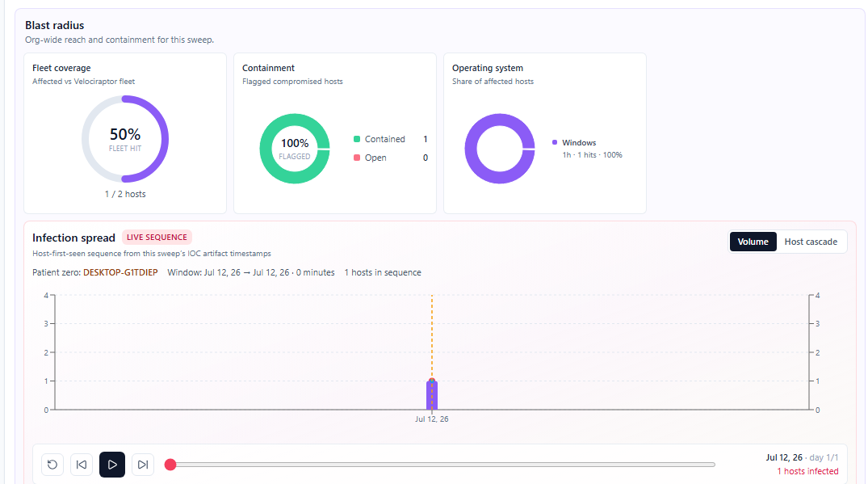Skip to previous day in sequence

point(82,465)
